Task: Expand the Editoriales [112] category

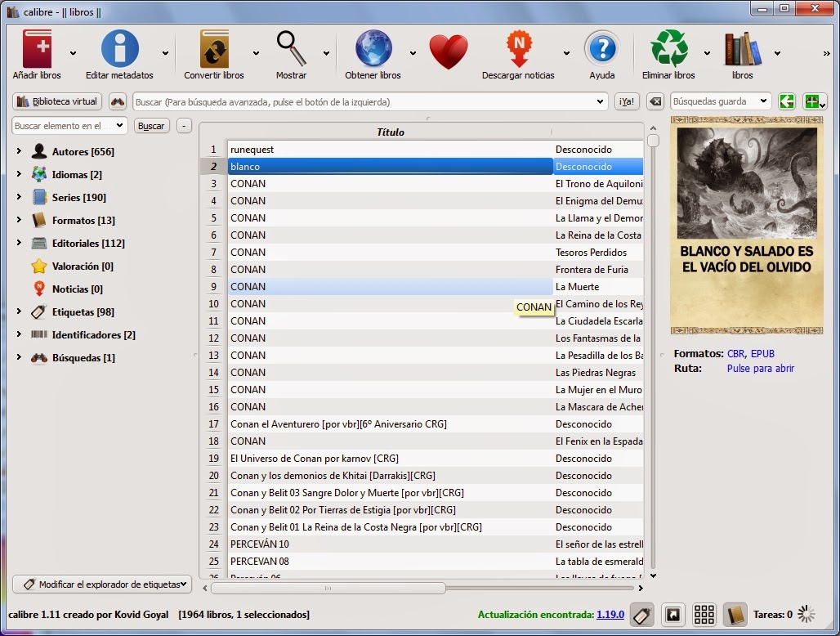Action: tap(19, 243)
